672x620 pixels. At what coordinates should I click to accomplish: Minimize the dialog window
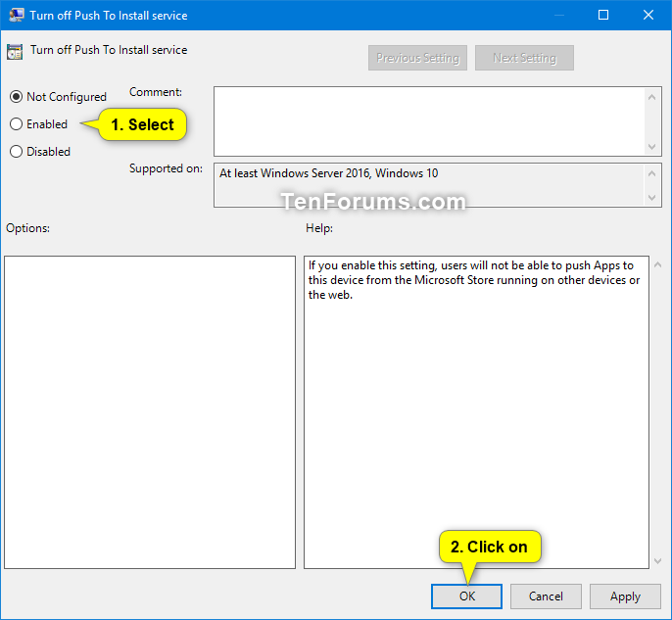pyautogui.click(x=558, y=15)
